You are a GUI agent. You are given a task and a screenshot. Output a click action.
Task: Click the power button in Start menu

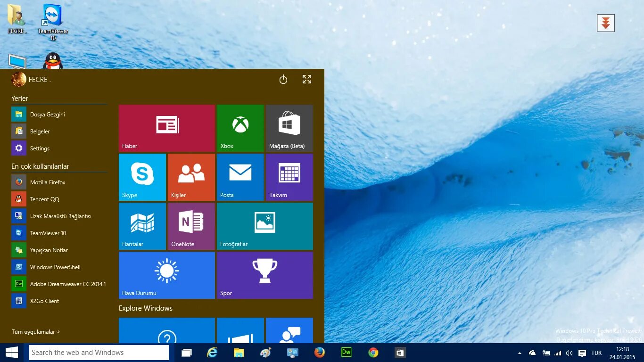pos(283,80)
